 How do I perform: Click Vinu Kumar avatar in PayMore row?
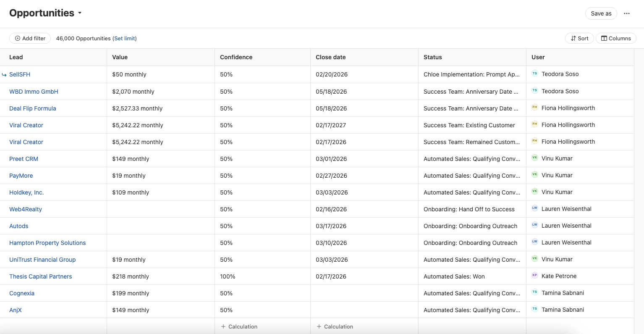(535, 174)
